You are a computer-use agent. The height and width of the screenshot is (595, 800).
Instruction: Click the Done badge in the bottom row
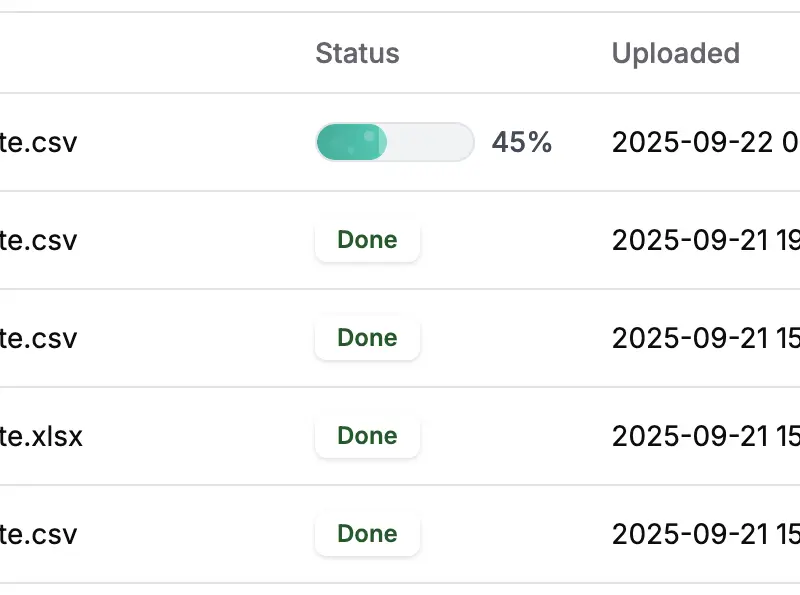click(x=367, y=534)
